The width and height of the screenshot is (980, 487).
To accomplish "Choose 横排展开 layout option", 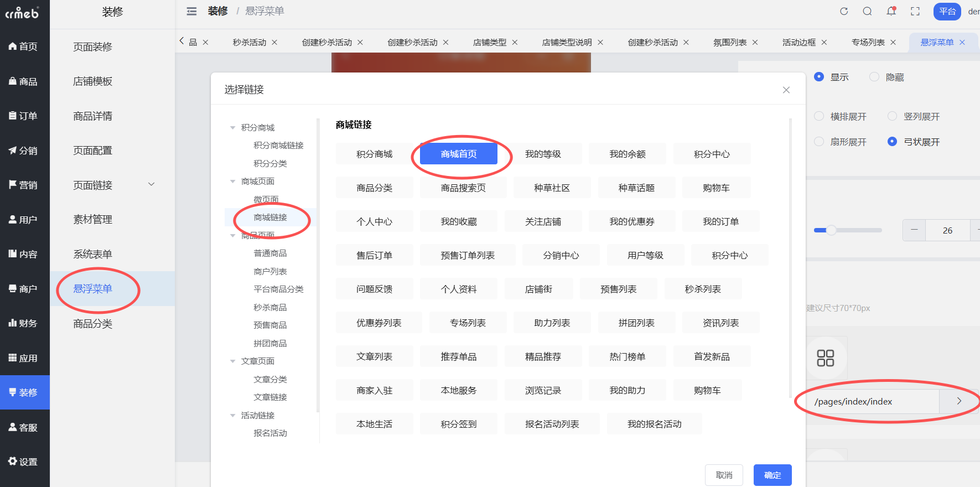I will [819, 116].
